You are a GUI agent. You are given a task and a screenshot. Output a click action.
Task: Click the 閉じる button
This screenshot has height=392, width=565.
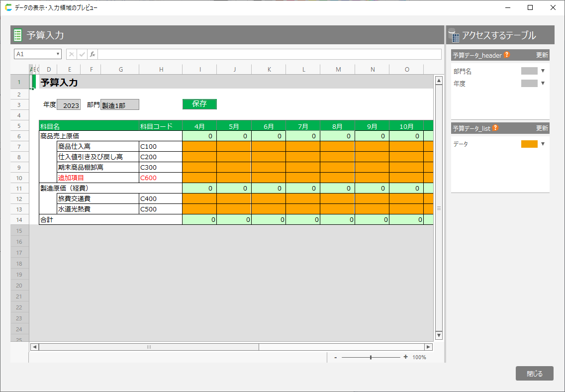[534, 374]
